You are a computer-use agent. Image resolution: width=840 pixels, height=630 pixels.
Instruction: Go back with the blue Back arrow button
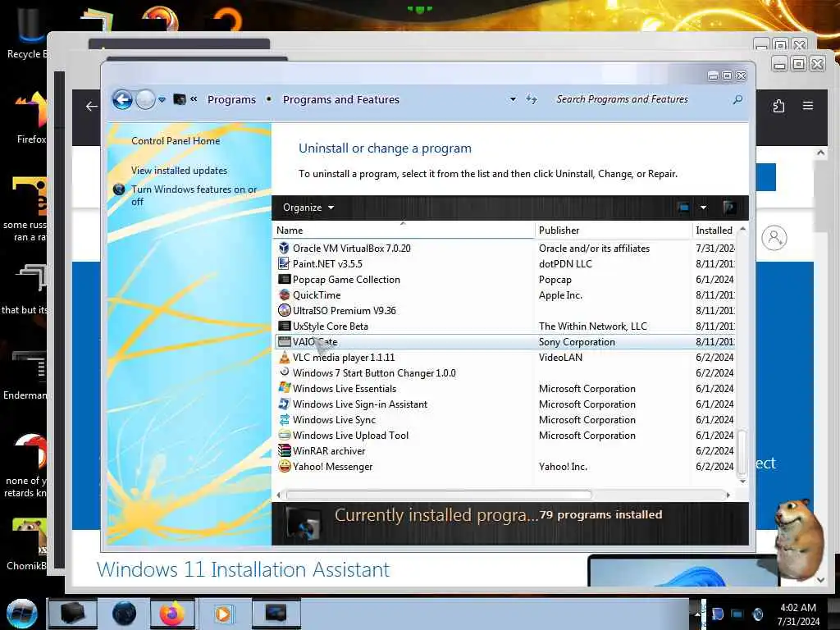point(122,99)
